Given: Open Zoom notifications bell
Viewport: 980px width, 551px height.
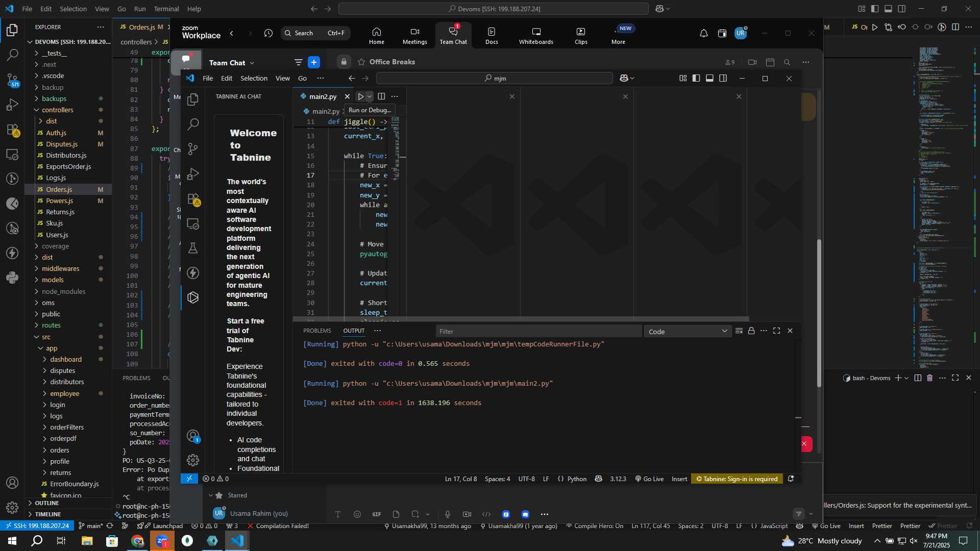Looking at the screenshot, I should pyautogui.click(x=703, y=33).
